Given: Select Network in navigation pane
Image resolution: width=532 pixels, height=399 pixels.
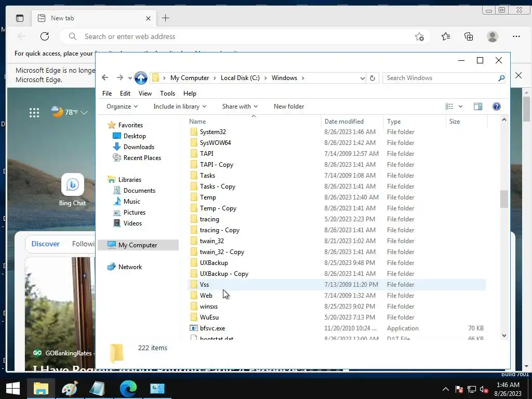Looking at the screenshot, I should [x=130, y=267].
